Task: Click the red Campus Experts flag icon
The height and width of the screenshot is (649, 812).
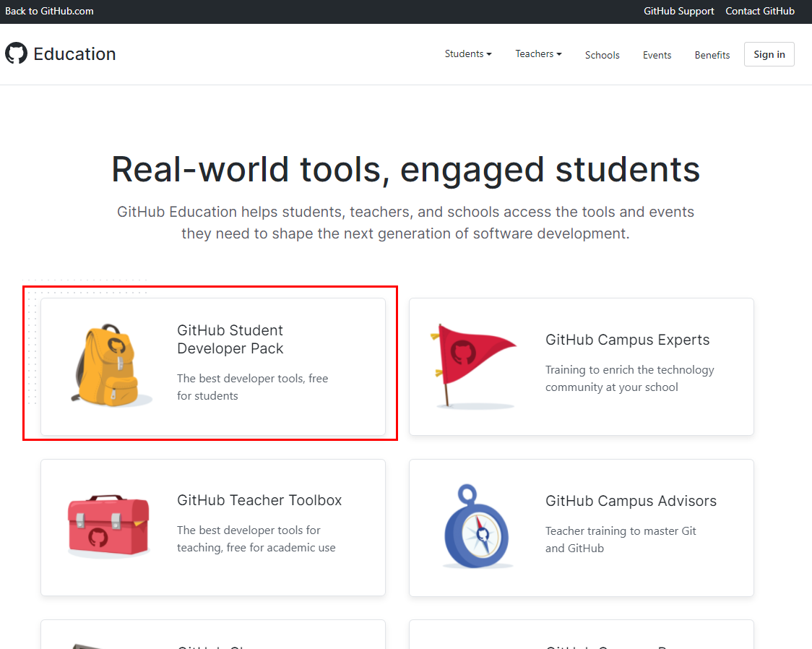Action: click(475, 366)
